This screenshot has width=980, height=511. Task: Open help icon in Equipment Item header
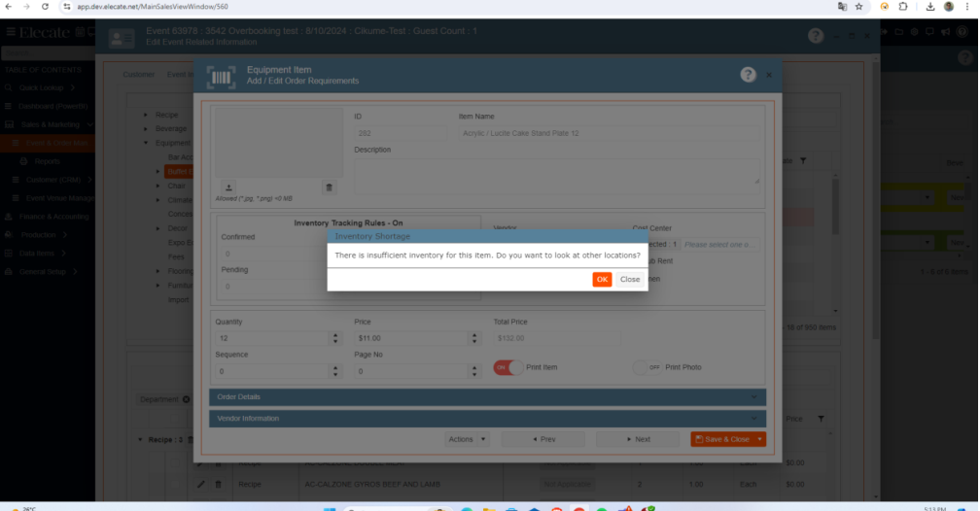748,75
